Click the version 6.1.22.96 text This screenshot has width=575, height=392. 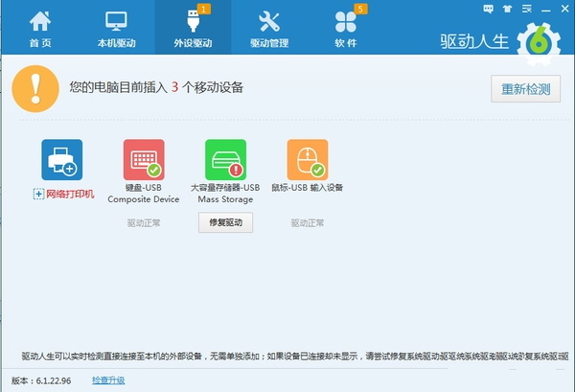[41, 380]
